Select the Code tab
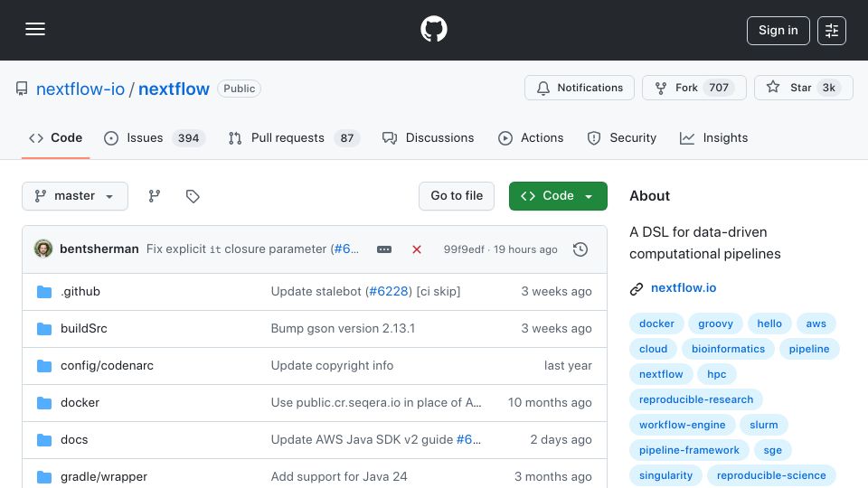The width and height of the screenshot is (868, 488). [x=56, y=137]
